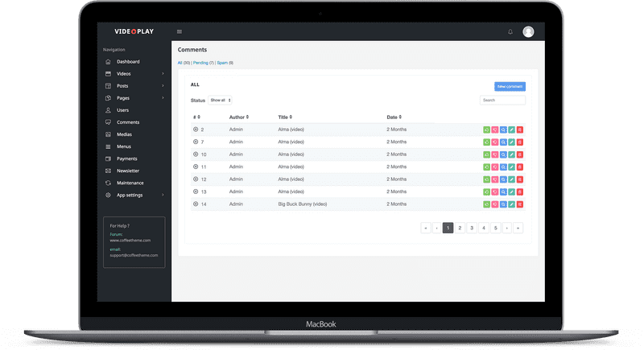644x350 pixels.
Task: Click the VideoPlay logo
Action: click(134, 31)
